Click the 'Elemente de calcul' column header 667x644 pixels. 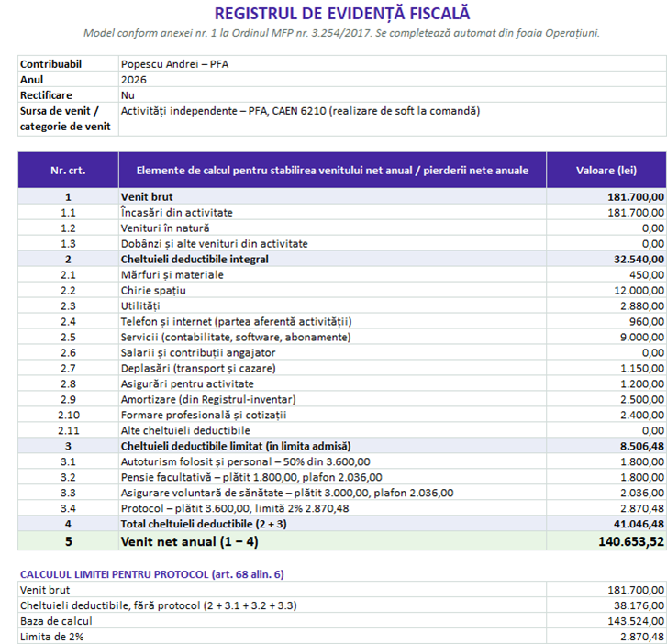tap(332, 170)
